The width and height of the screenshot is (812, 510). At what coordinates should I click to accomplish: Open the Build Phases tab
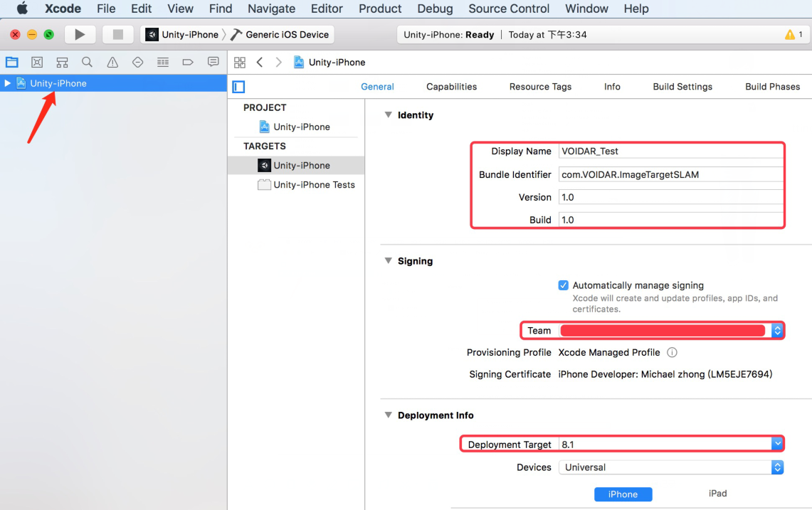pos(773,87)
